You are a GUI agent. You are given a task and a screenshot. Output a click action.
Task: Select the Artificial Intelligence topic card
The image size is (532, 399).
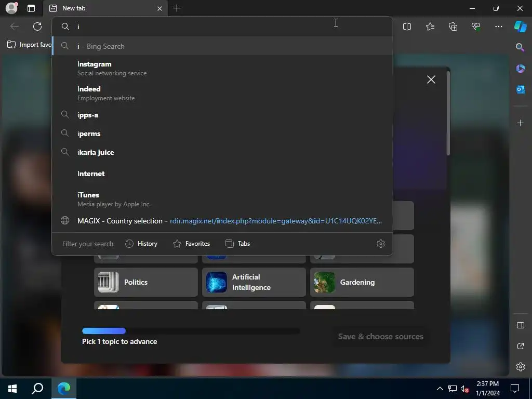pyautogui.click(x=254, y=282)
